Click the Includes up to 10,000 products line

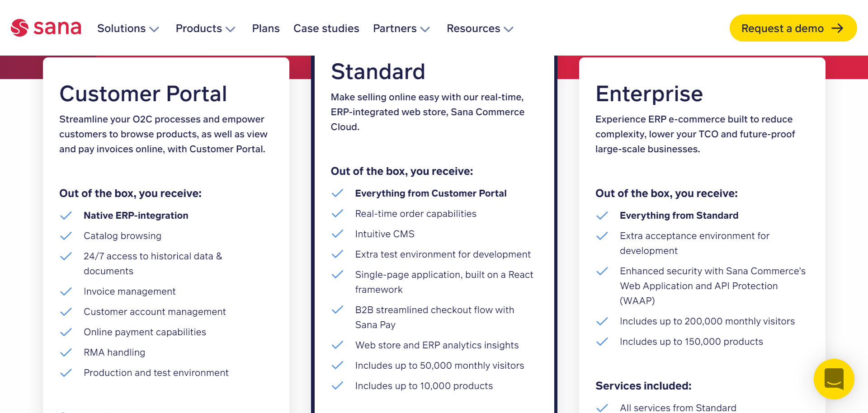tap(424, 385)
